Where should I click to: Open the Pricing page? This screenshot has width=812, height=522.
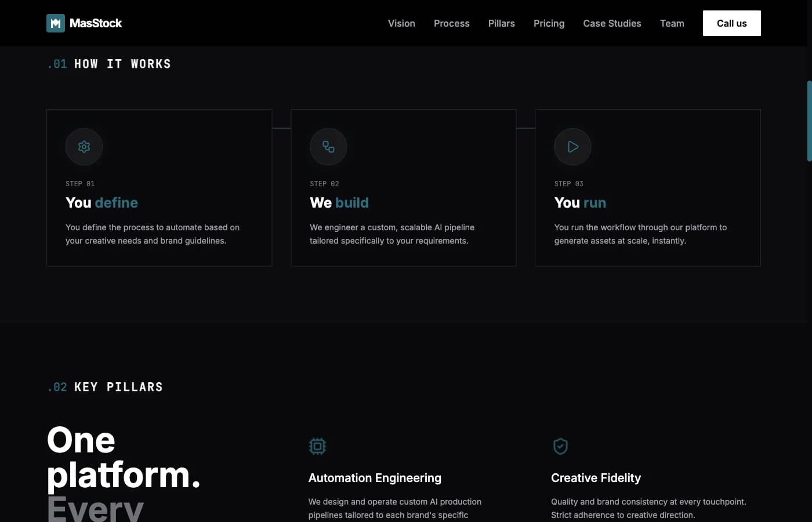tap(549, 23)
